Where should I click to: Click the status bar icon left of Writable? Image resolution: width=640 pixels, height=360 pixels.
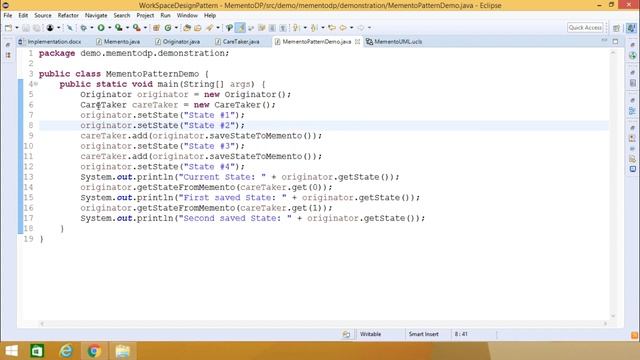tap(346, 334)
